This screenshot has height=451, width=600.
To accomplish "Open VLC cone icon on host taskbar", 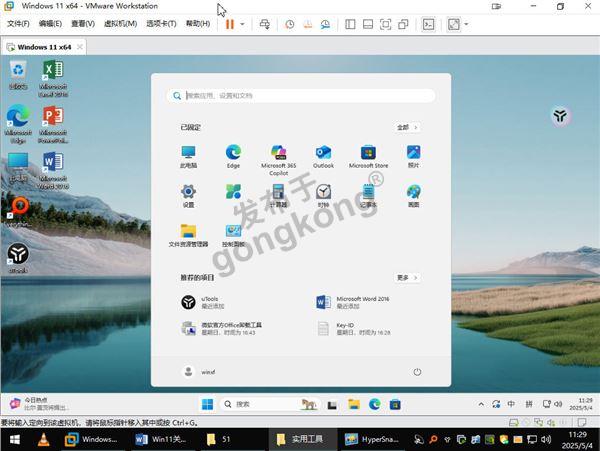I will pos(43,440).
